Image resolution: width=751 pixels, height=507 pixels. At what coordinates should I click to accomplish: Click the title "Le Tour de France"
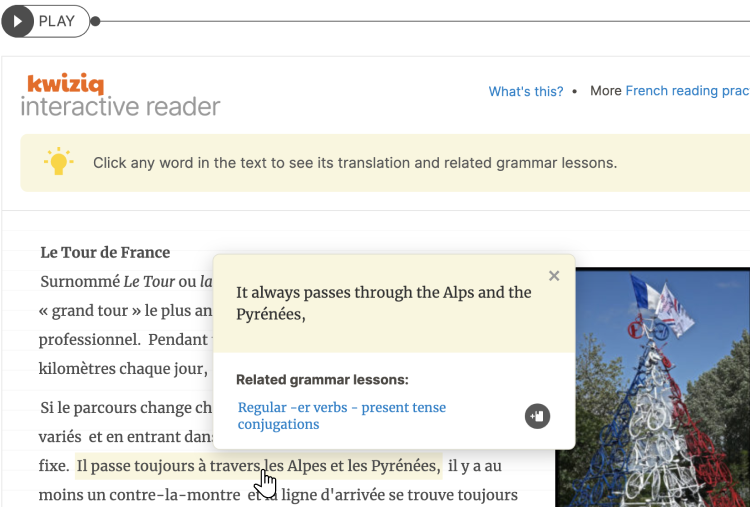coord(105,252)
